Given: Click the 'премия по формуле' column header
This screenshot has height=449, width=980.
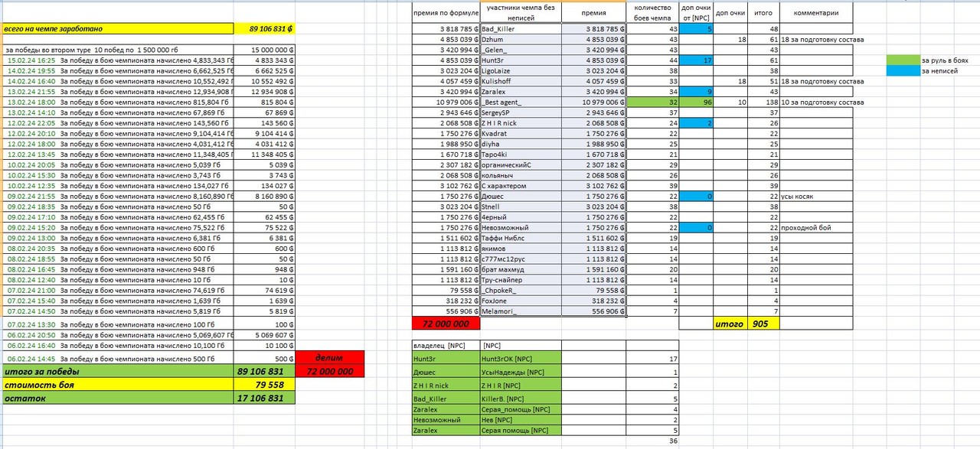Looking at the screenshot, I should [446, 13].
